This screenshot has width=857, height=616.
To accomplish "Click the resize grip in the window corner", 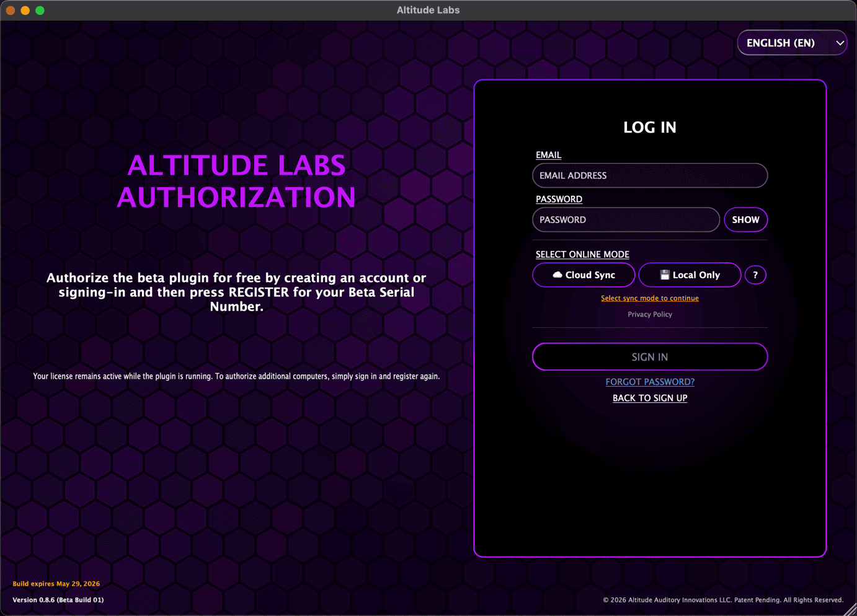I will (x=850, y=609).
